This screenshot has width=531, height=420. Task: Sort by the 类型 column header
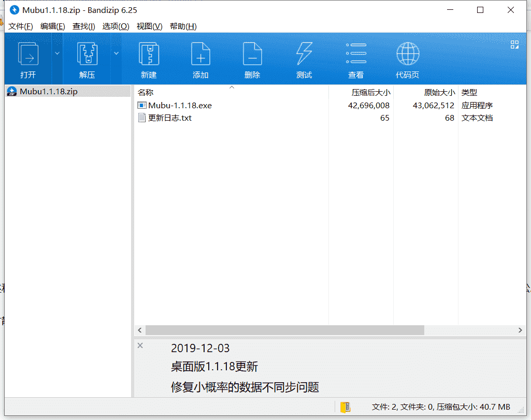coord(492,92)
